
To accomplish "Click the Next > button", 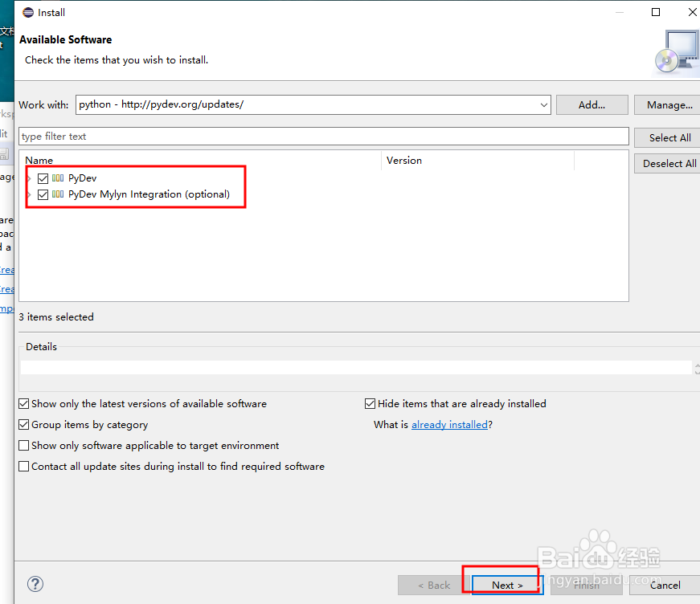I will click(507, 585).
